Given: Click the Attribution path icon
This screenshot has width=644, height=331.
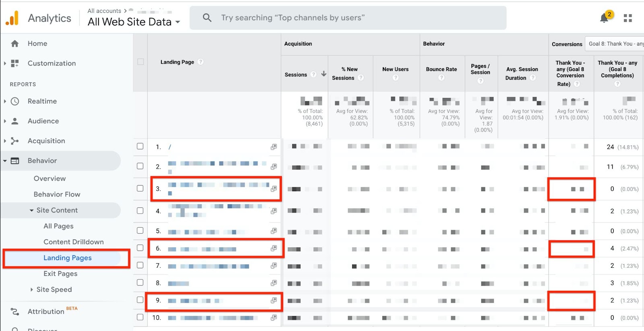Looking at the screenshot, I should [15, 311].
